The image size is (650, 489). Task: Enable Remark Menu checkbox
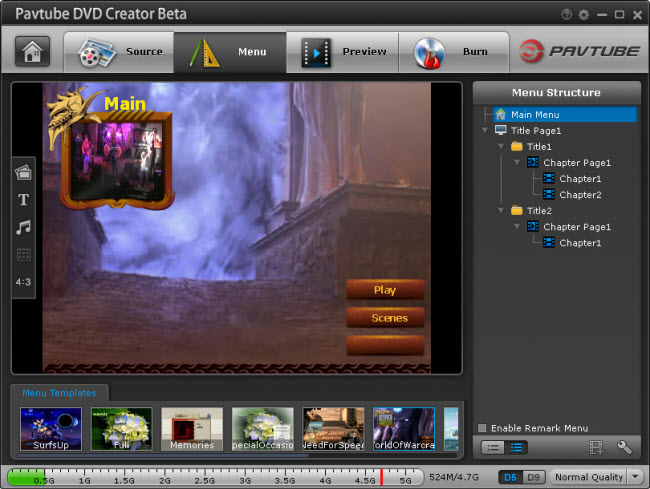483,428
